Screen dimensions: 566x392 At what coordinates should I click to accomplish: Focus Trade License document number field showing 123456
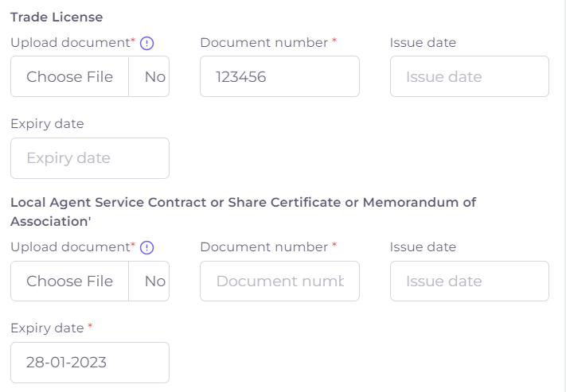click(279, 77)
